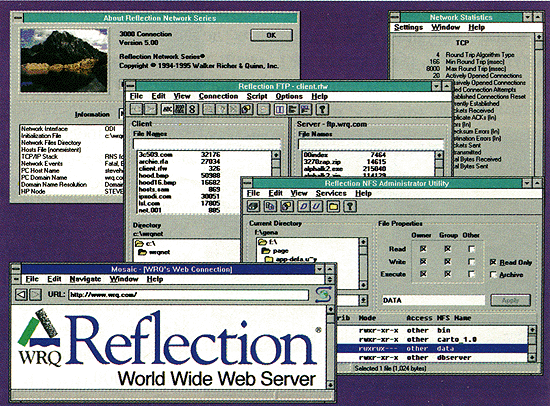
Task: Click down arrow of Mosaic page scrollbar
Action: [x=330, y=385]
